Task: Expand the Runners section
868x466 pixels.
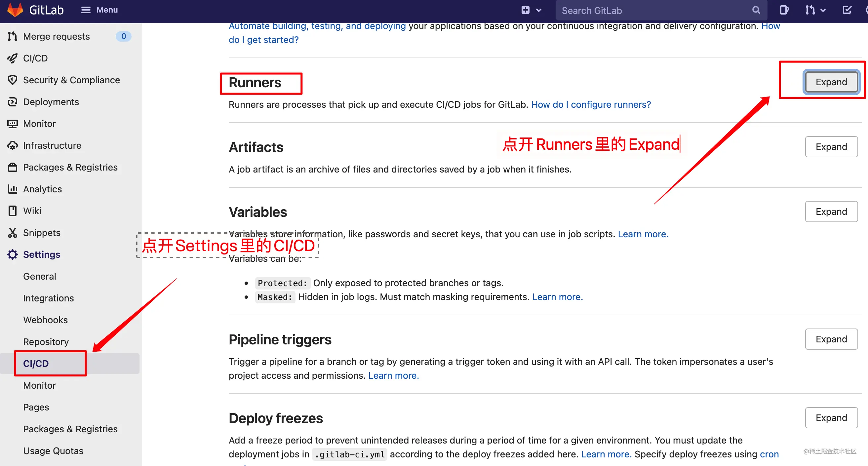Action: click(831, 82)
